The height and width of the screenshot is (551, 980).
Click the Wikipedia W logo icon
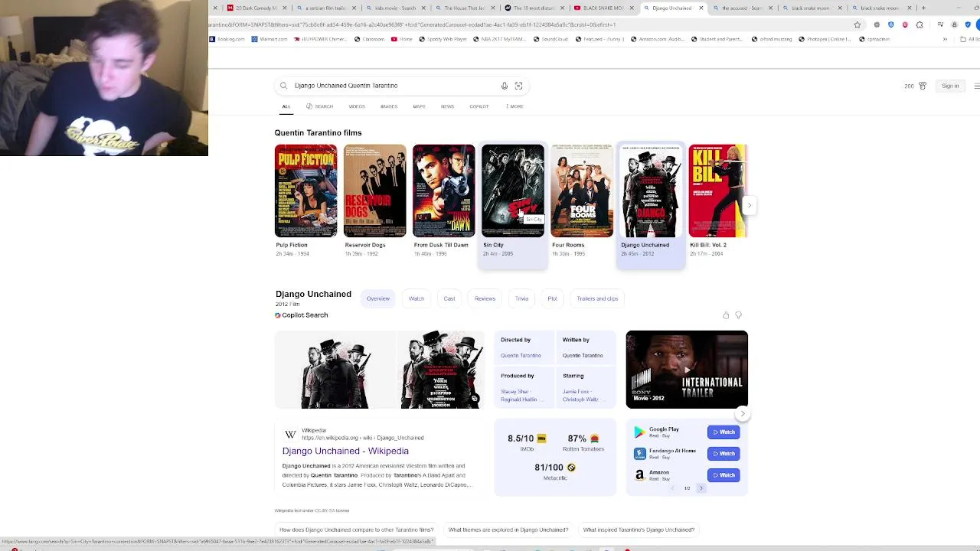[x=290, y=434]
